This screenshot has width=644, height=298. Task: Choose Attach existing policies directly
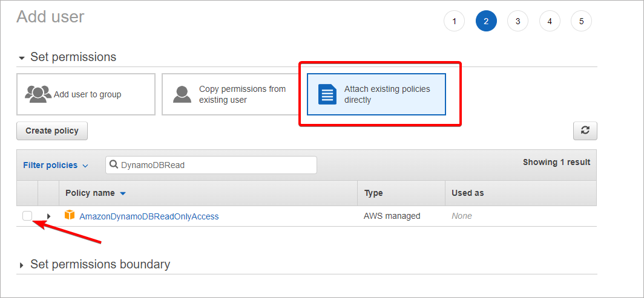pos(376,94)
